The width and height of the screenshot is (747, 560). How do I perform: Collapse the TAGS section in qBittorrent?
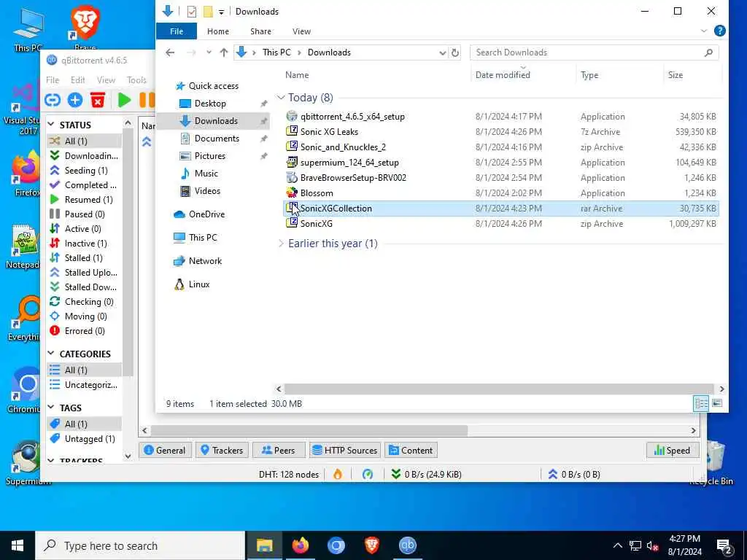52,408
